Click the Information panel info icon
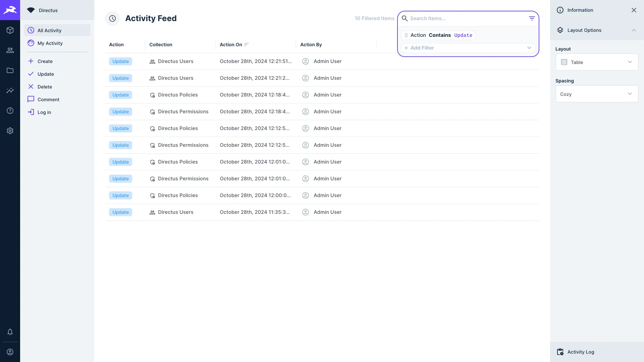 (x=560, y=10)
